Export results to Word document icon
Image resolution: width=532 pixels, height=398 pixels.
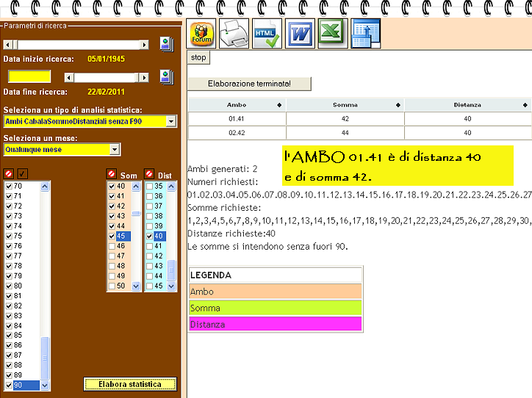tap(300, 34)
